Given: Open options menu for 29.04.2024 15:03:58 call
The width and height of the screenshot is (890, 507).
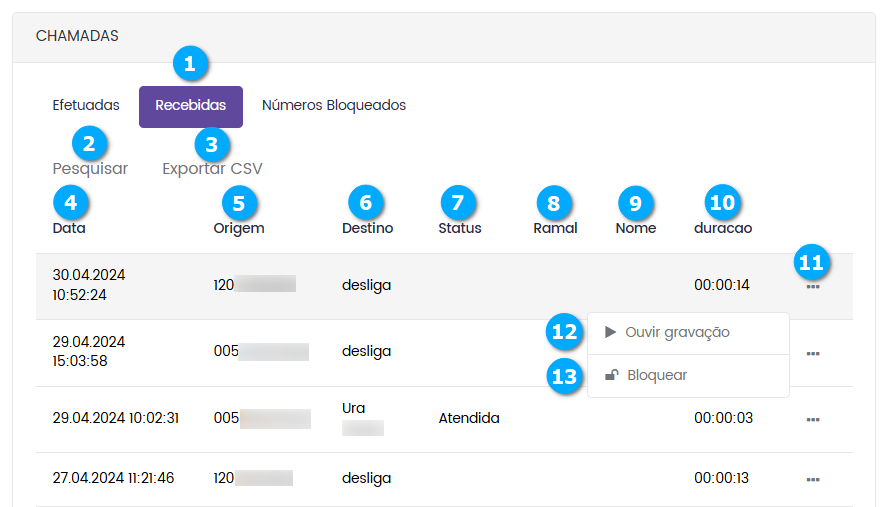Looking at the screenshot, I should pyautogui.click(x=813, y=353).
